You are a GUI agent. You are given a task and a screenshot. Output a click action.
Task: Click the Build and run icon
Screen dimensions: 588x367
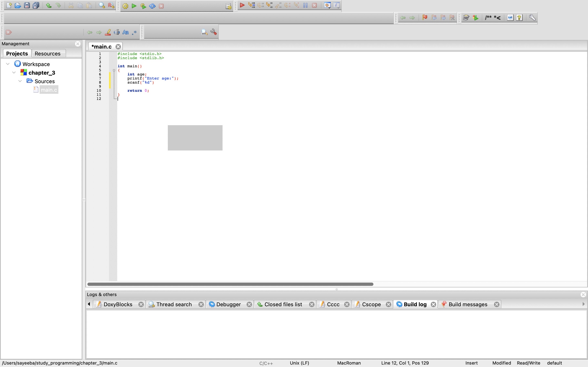click(x=143, y=6)
